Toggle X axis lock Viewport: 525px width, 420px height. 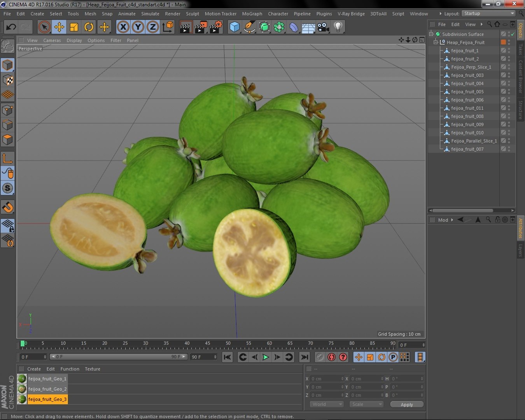pos(123,27)
